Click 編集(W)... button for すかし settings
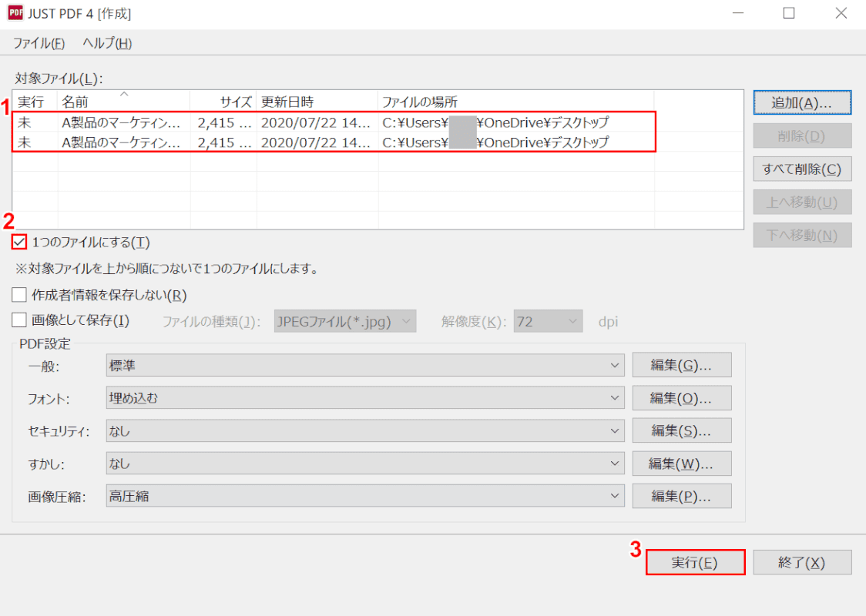 pos(682,464)
